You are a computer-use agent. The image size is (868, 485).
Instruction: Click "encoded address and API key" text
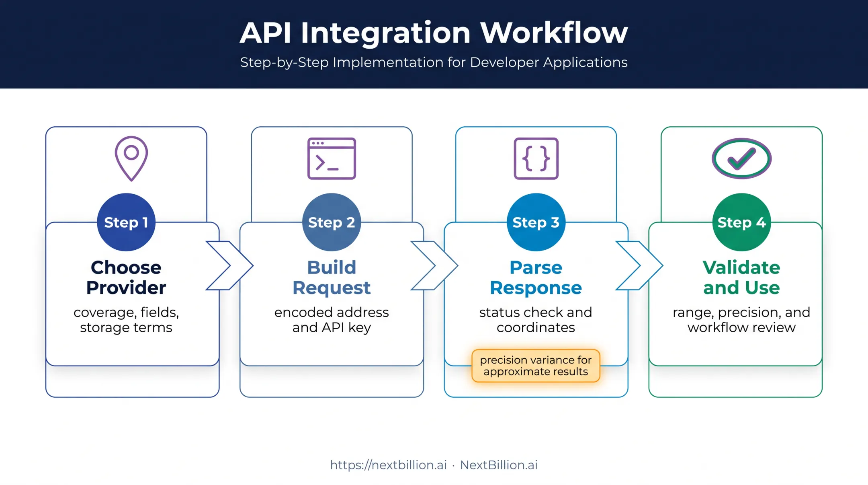click(x=332, y=320)
